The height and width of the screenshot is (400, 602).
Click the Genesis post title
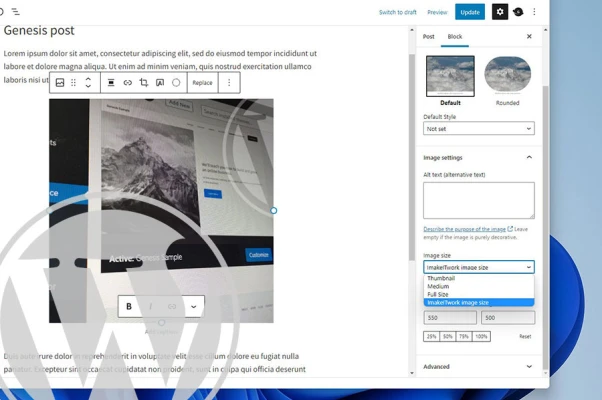(x=39, y=30)
